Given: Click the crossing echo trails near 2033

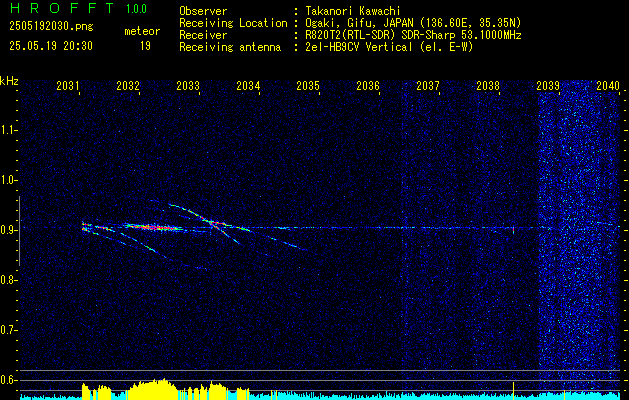Looking at the screenshot, I should [213, 224].
